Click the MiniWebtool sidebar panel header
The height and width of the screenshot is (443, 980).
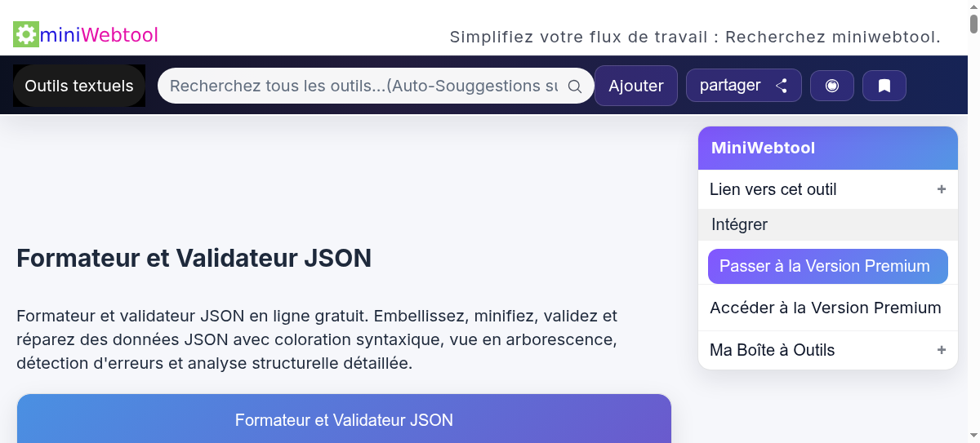coord(828,148)
